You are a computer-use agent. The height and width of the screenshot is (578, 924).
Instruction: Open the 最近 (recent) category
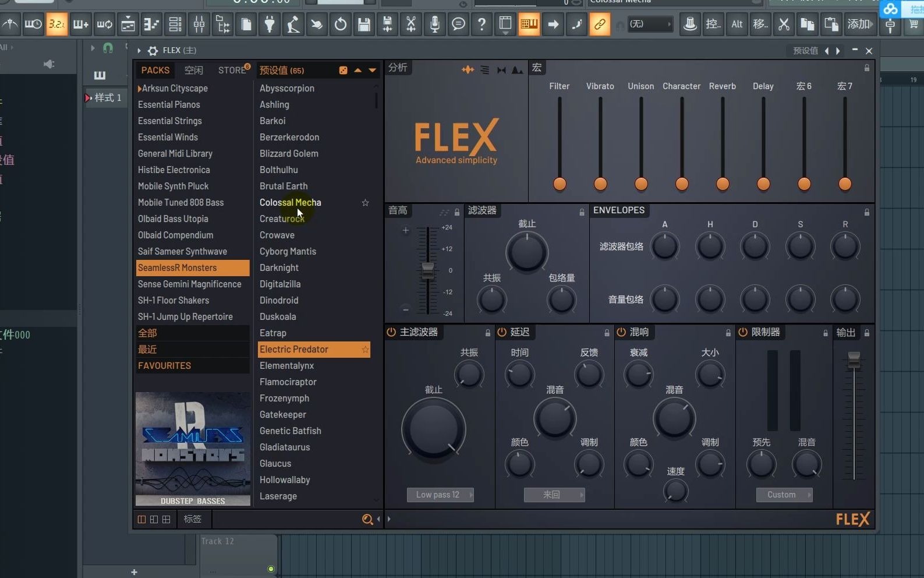[193, 350]
